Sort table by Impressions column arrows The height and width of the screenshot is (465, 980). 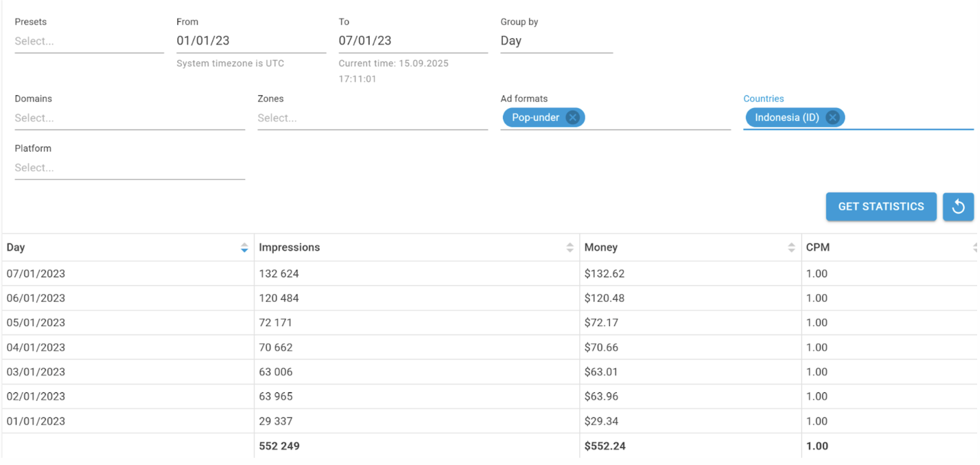570,247
